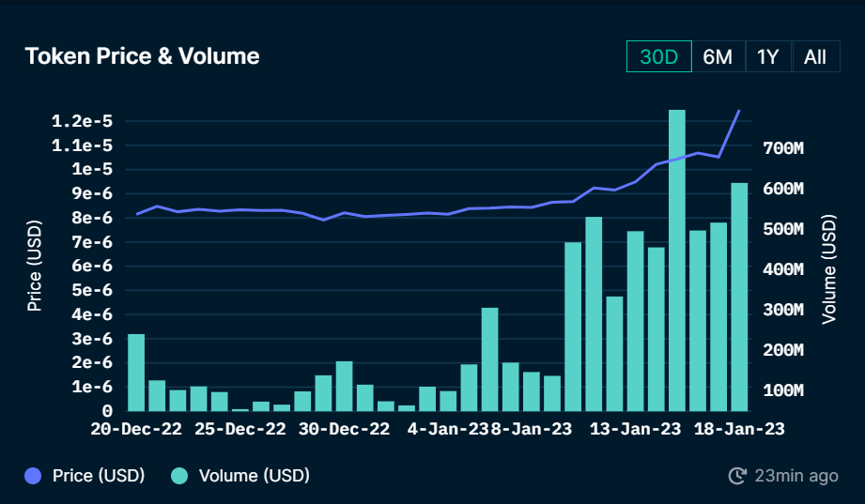
Task: Click the 13-Jan-23 date label
Action: point(635,429)
